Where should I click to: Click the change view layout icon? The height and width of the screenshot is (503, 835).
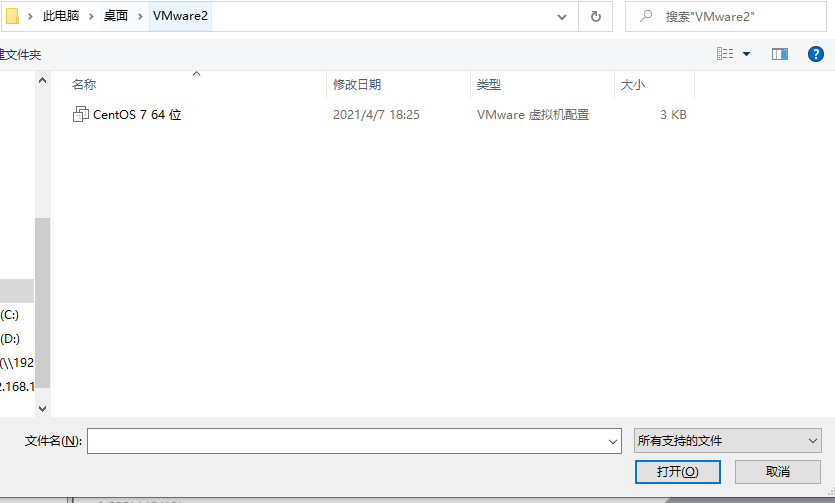[x=725, y=54]
